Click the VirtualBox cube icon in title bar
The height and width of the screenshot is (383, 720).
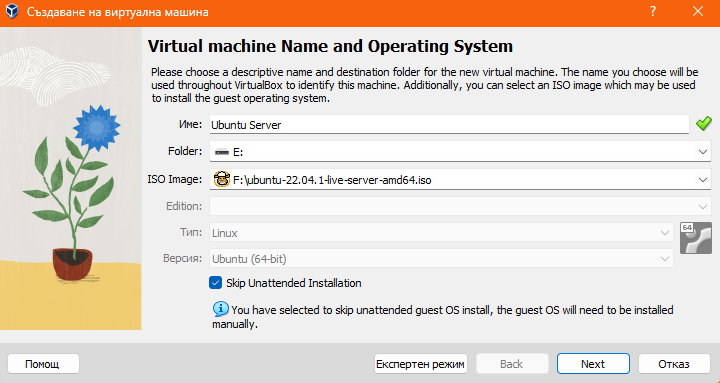[x=11, y=11]
